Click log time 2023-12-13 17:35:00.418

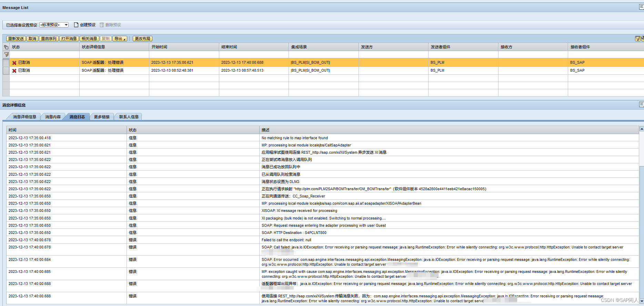(30, 138)
